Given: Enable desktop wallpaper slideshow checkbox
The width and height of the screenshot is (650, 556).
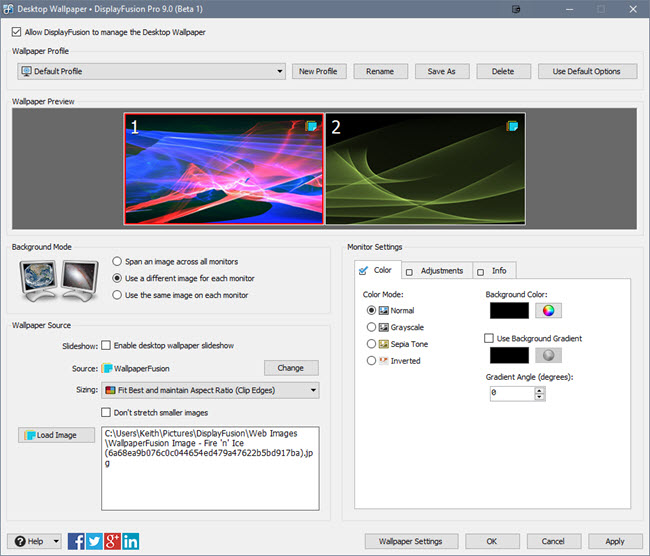Looking at the screenshot, I should (107, 346).
